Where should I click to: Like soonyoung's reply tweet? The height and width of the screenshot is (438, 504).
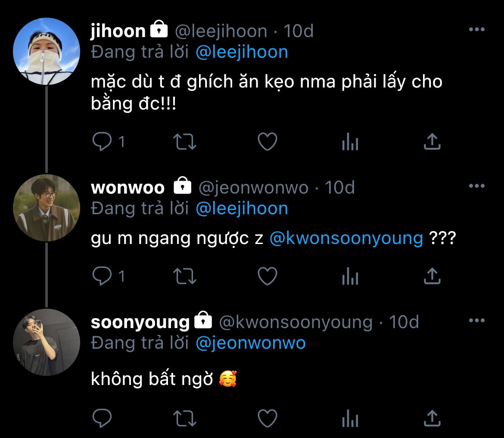(267, 418)
